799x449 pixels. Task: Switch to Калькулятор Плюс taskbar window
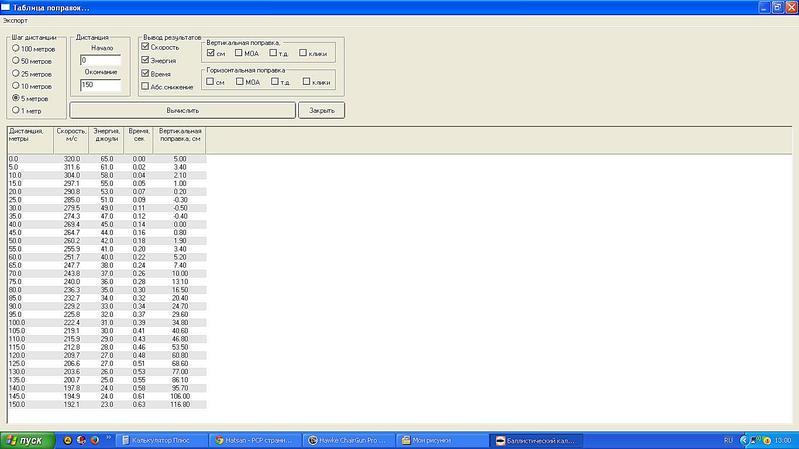(161, 440)
